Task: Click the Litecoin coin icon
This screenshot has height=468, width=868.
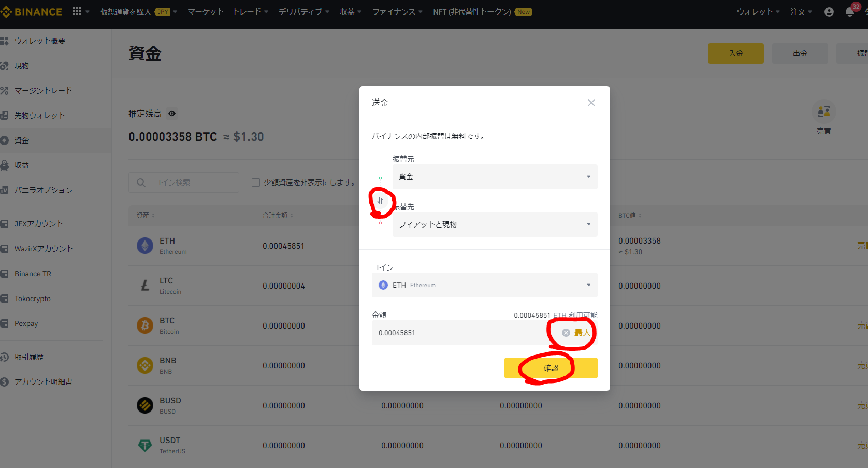Action: click(x=144, y=286)
